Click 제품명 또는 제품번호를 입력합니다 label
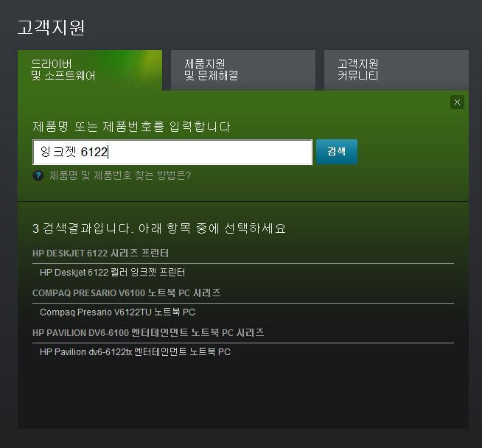Screen dimensions: 482x448 pos(131,126)
